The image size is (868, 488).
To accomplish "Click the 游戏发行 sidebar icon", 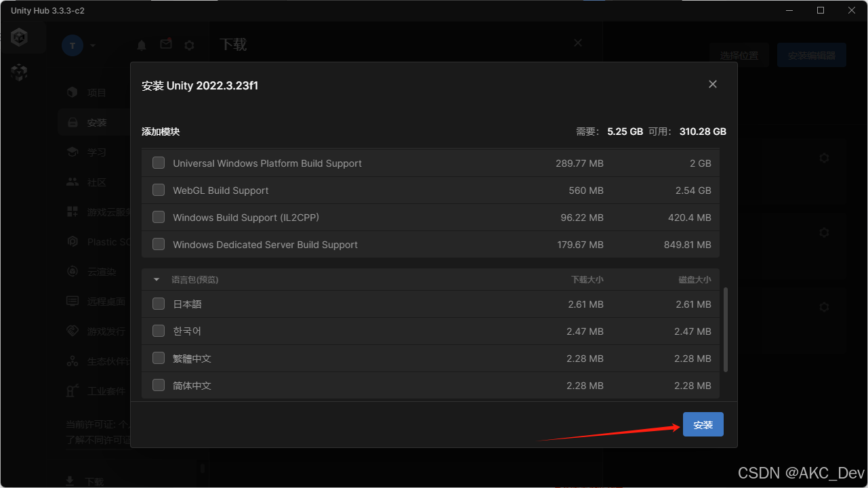I will (73, 331).
